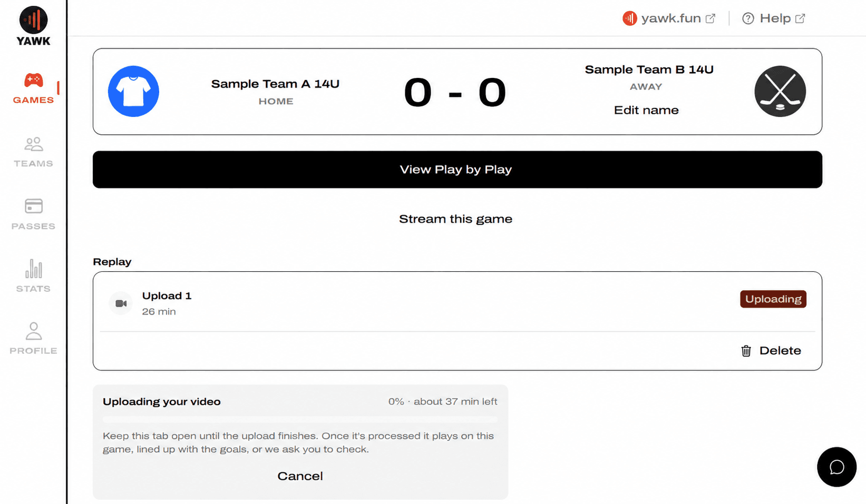This screenshot has height=504, width=866.
Task: Open the Teams sidebar section
Action: [33, 152]
